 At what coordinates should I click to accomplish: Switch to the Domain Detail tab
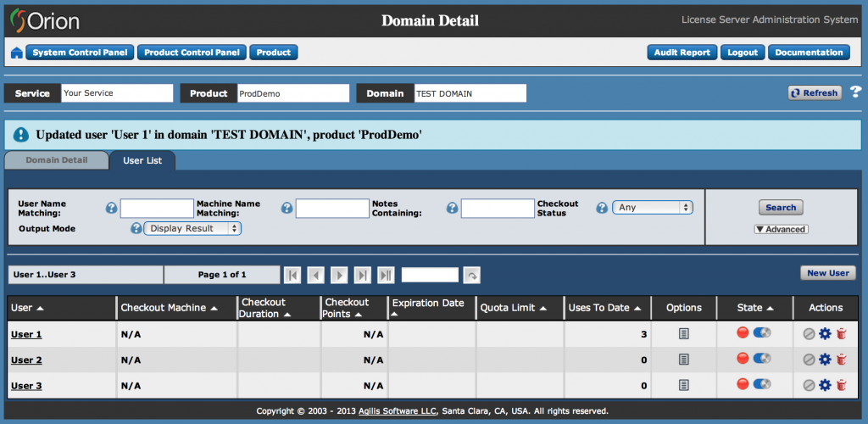[57, 160]
